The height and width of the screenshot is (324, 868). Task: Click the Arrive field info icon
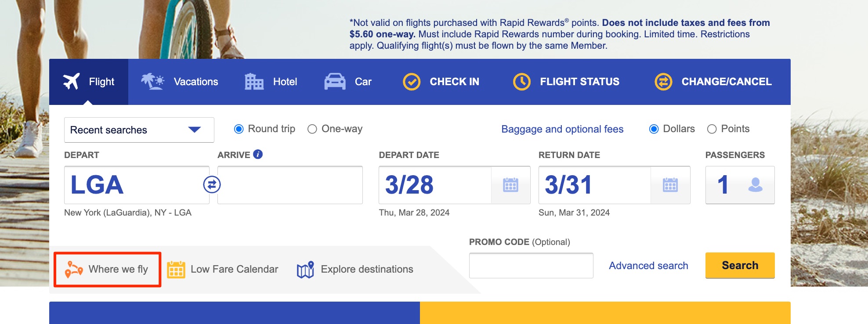[x=257, y=155]
